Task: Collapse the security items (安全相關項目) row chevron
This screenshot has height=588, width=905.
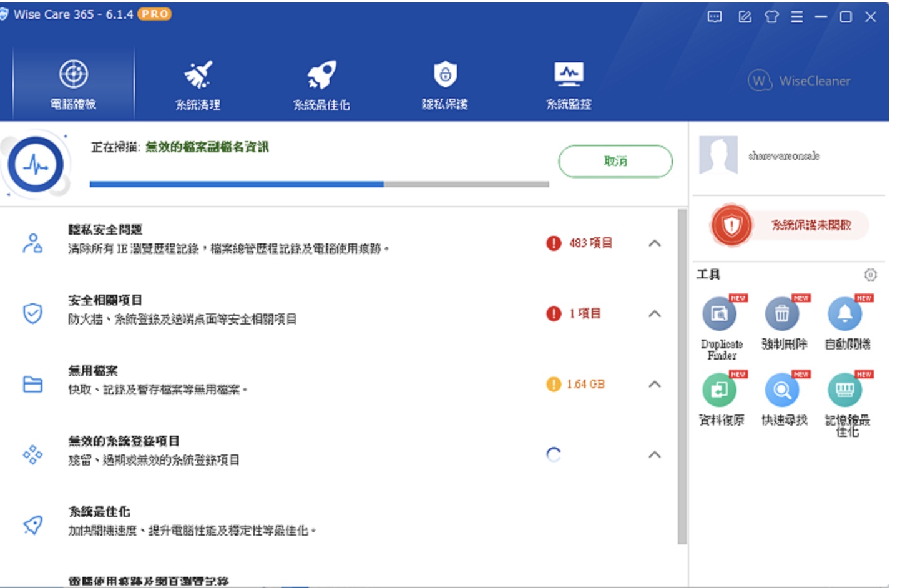Action: click(655, 313)
